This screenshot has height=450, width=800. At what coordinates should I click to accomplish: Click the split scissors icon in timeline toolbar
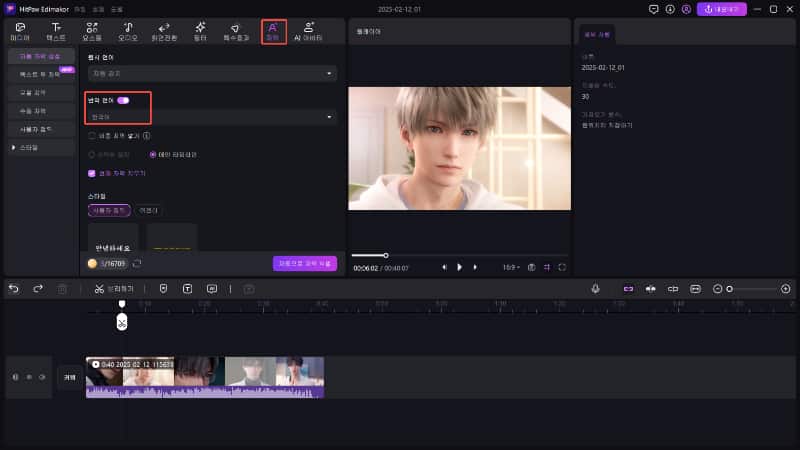click(100, 288)
